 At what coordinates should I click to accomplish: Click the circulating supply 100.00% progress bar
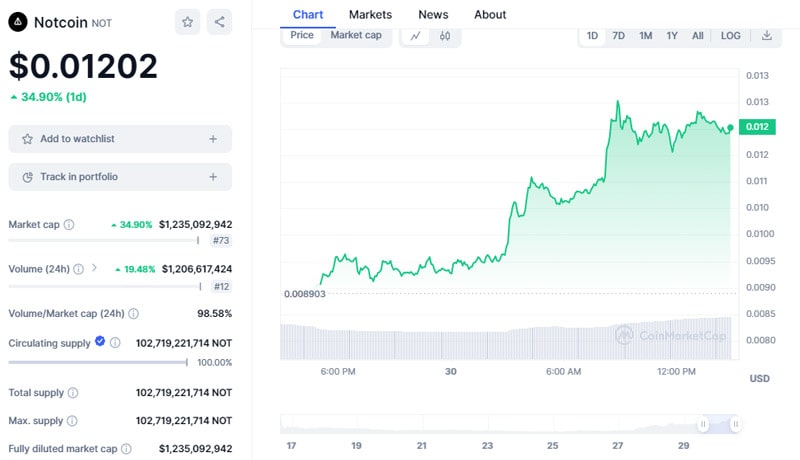coord(98,362)
